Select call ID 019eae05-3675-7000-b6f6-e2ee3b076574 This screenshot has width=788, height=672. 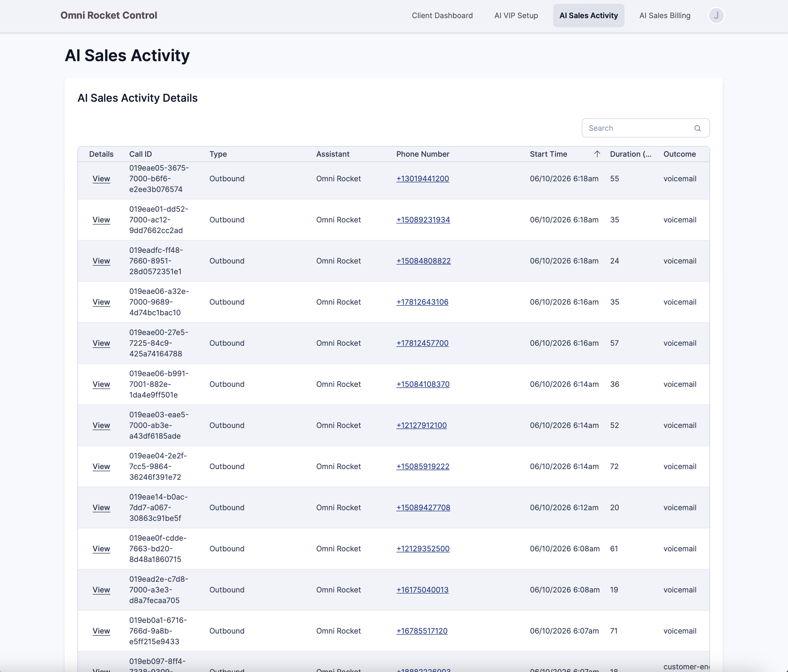pos(159,179)
